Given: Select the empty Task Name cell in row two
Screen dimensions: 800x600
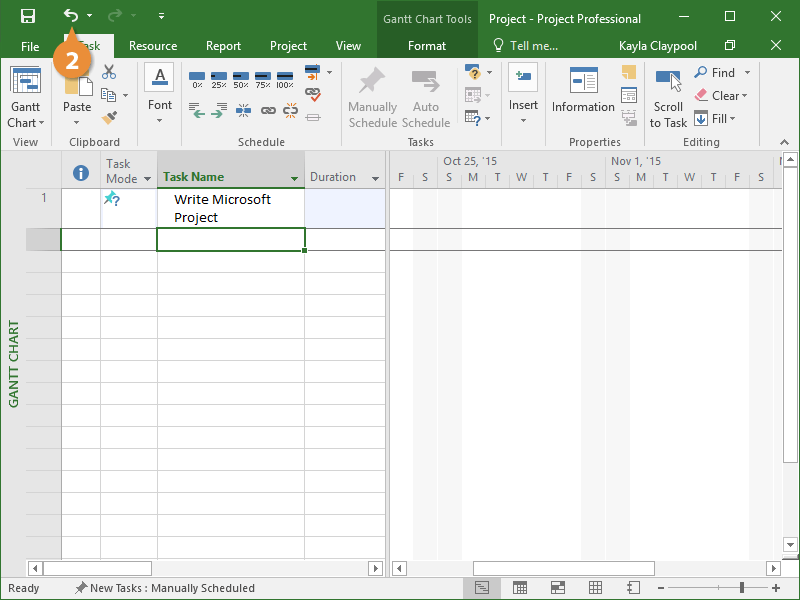Looking at the screenshot, I should [231, 240].
